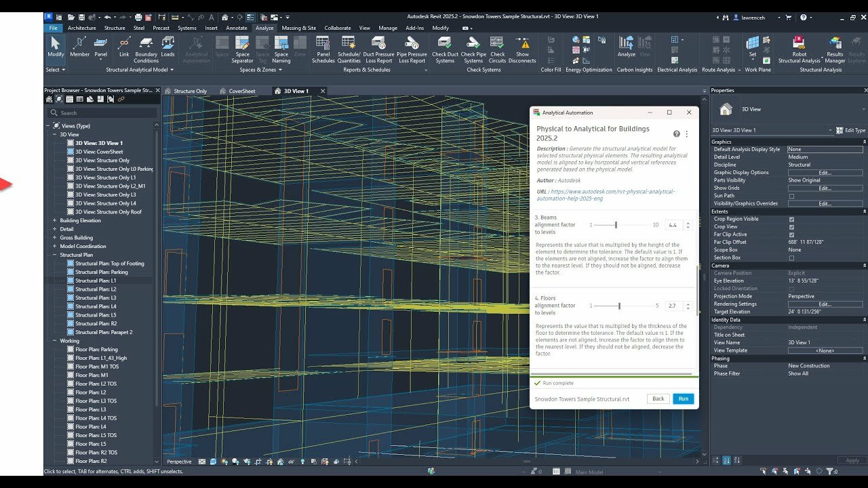The width and height of the screenshot is (868, 488).
Task: Click the Floors alignment factor value field
Action: [674, 306]
